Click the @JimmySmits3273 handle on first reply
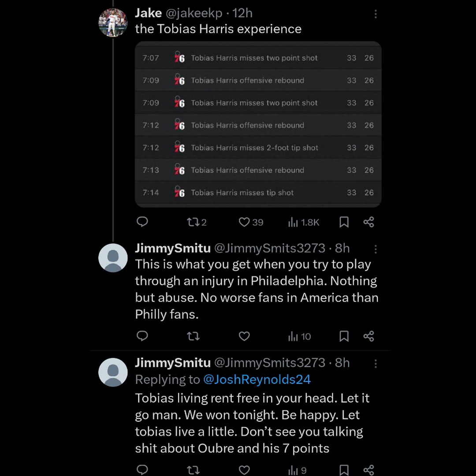 (x=270, y=248)
